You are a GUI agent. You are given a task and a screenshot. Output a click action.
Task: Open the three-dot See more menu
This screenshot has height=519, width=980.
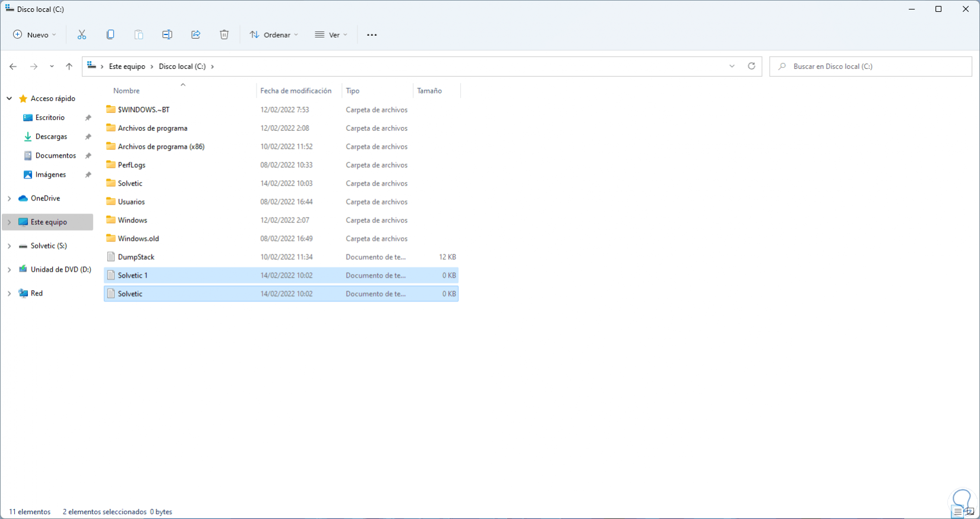(x=372, y=35)
